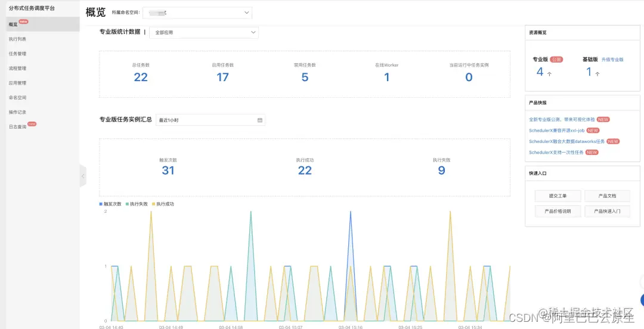Open 全新专业版公测 news link
The width and height of the screenshot is (644, 329).
click(562, 120)
